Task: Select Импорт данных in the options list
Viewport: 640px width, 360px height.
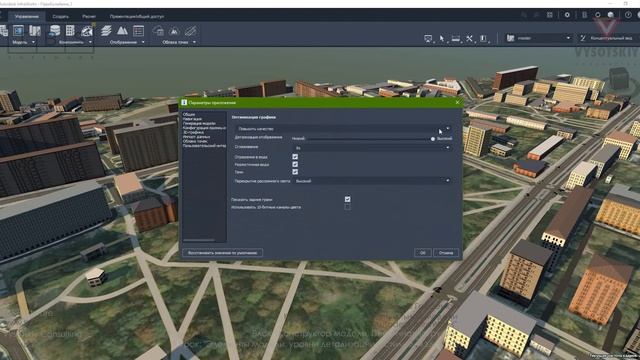Action: (x=196, y=137)
